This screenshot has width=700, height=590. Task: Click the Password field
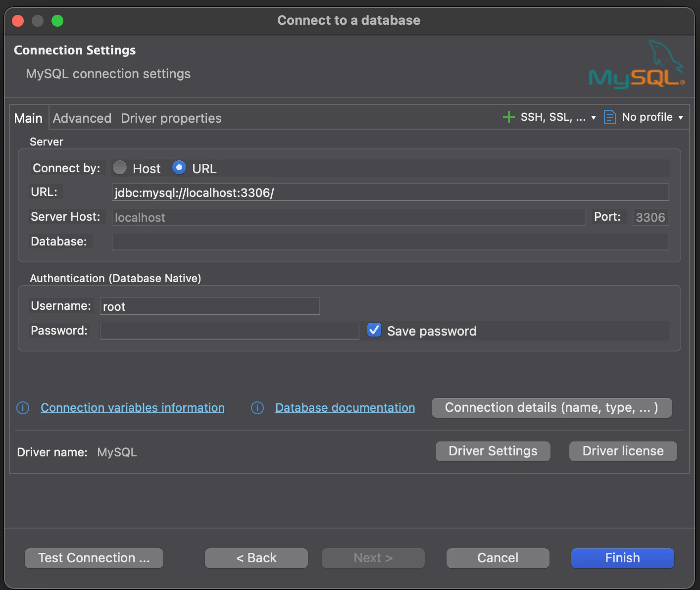tap(230, 331)
